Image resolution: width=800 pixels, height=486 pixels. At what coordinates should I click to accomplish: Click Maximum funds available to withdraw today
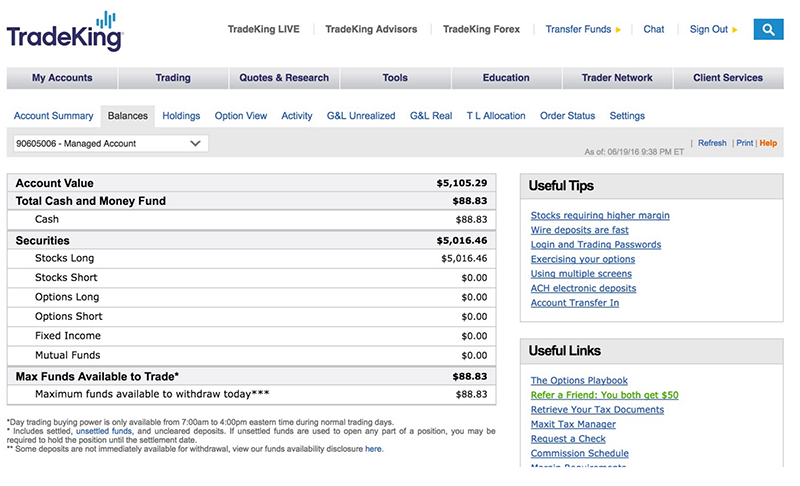pos(152,394)
